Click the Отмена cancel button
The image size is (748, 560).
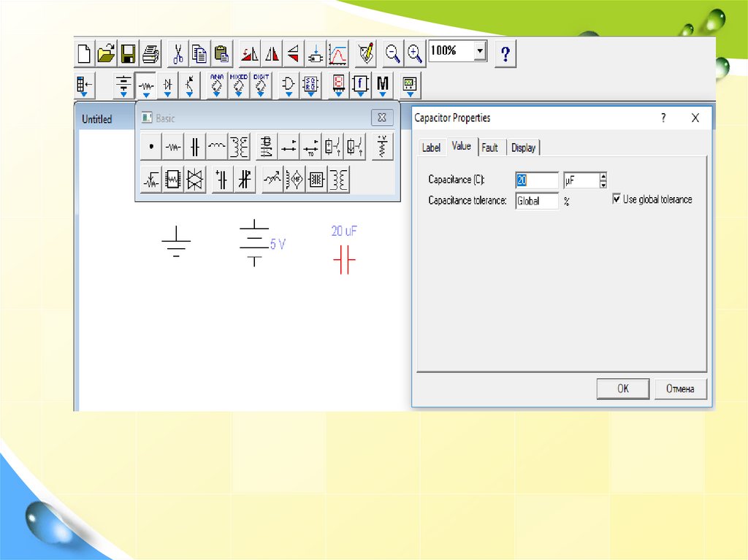coord(684,388)
